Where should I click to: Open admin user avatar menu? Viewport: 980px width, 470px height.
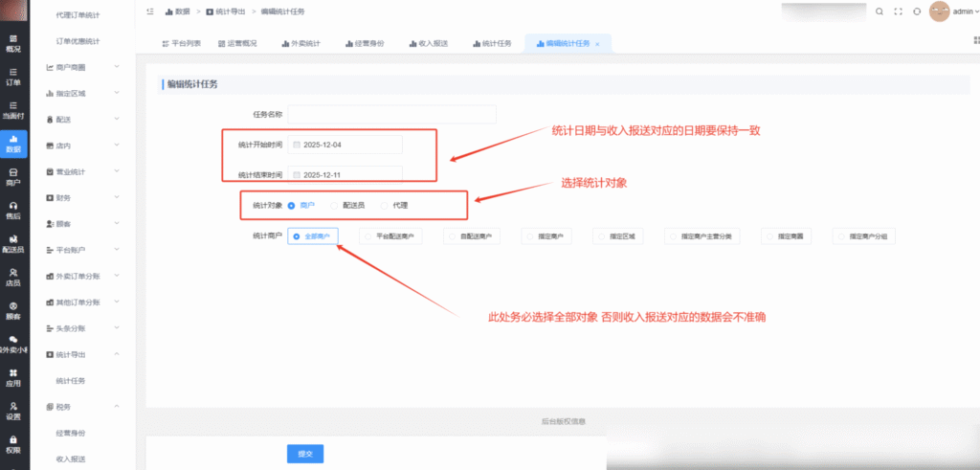point(952,11)
